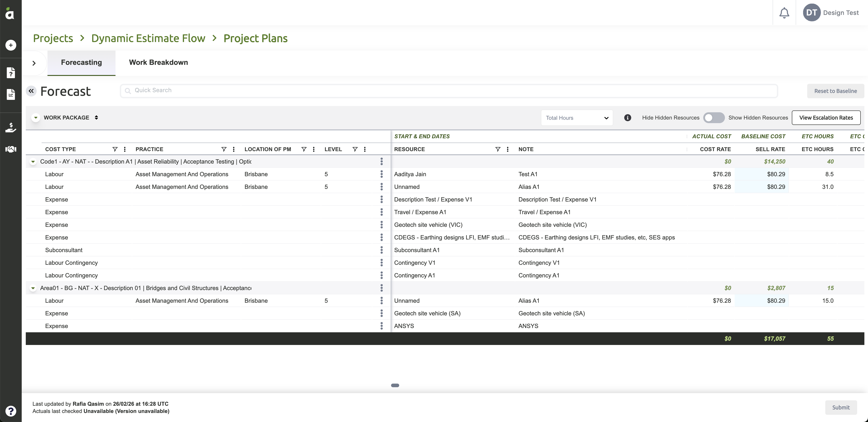Open Resource column menu dots
This screenshot has height=422, width=868.
[507, 149]
